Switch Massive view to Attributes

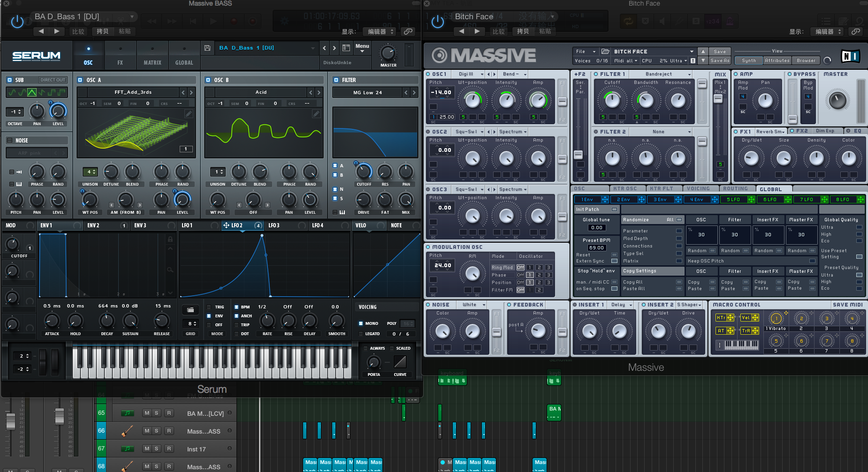[777, 60]
